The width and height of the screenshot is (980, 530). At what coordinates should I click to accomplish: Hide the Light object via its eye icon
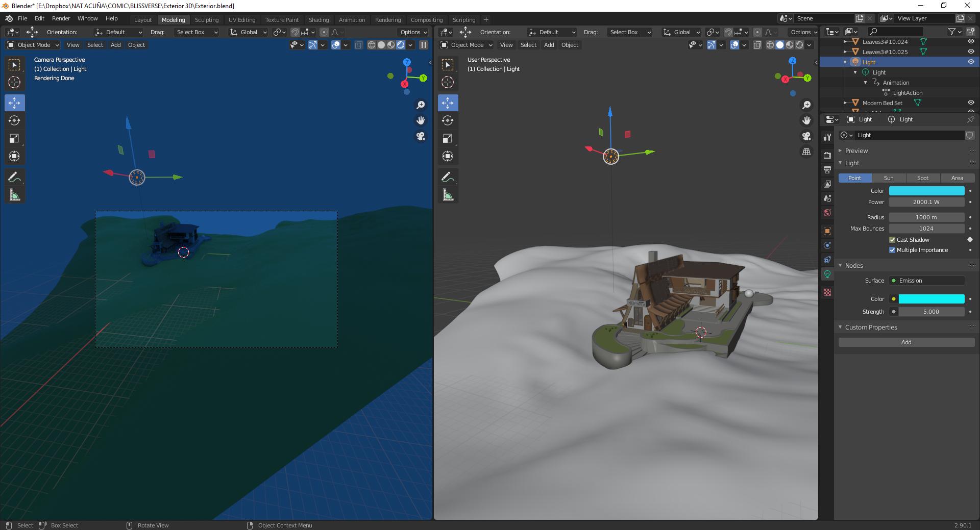tap(970, 62)
